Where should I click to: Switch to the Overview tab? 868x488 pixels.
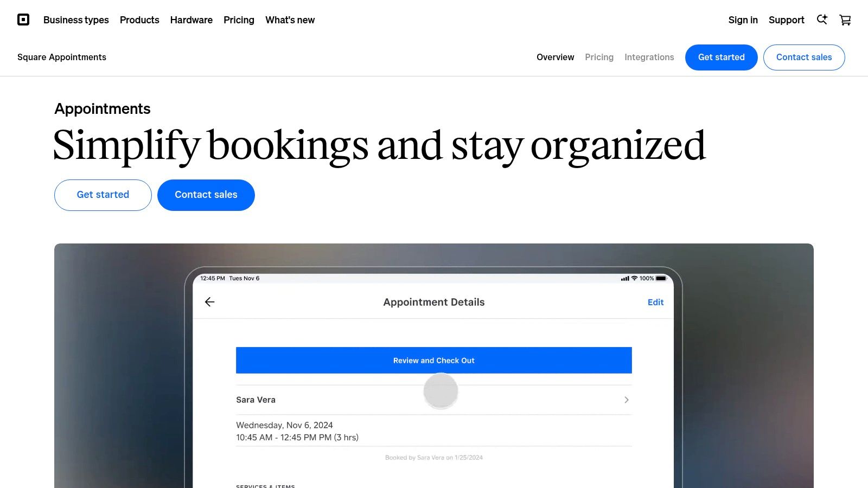555,57
